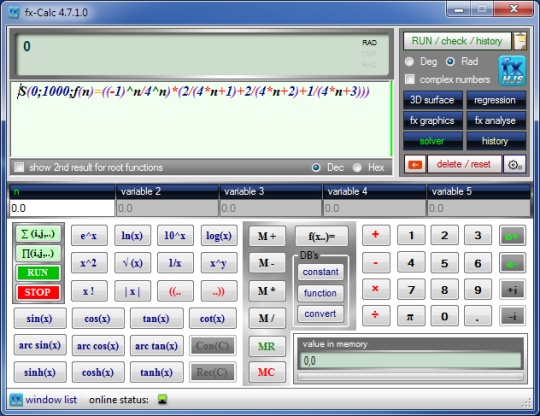This screenshot has width=540, height=416.
Task: Insert opening double bracket ((..
Action: coord(175,292)
